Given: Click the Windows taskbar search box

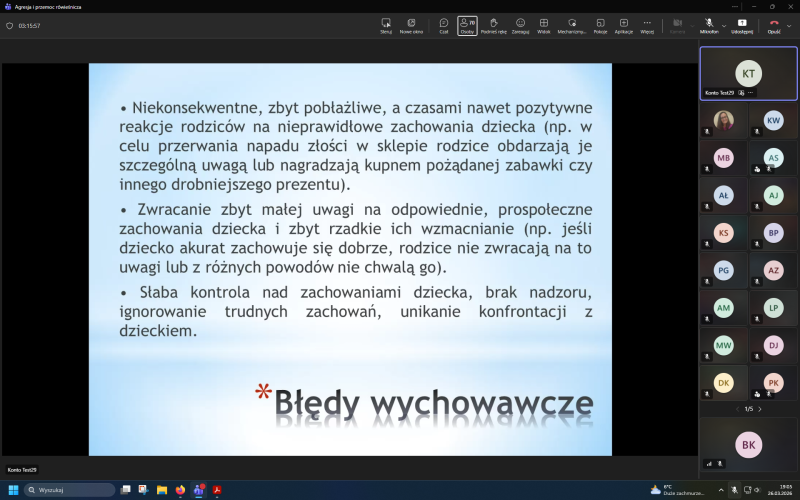Looking at the screenshot, I should [70, 490].
